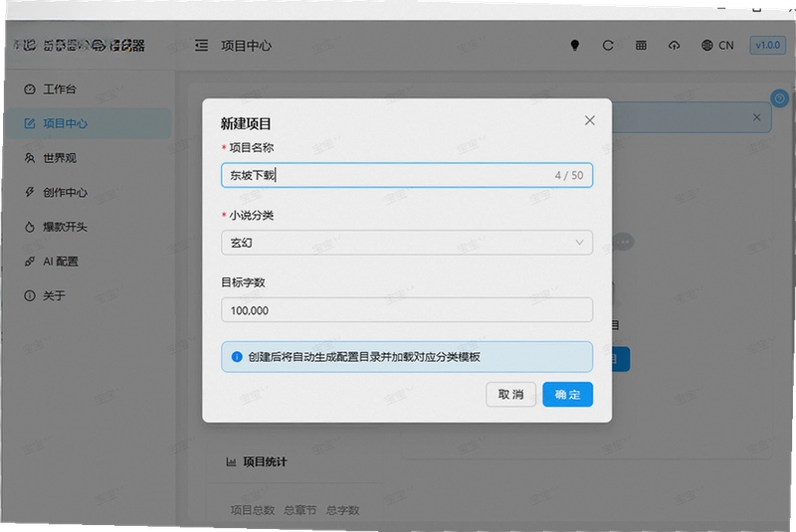
Task: Click the 项目总数 label
Action: point(253,510)
